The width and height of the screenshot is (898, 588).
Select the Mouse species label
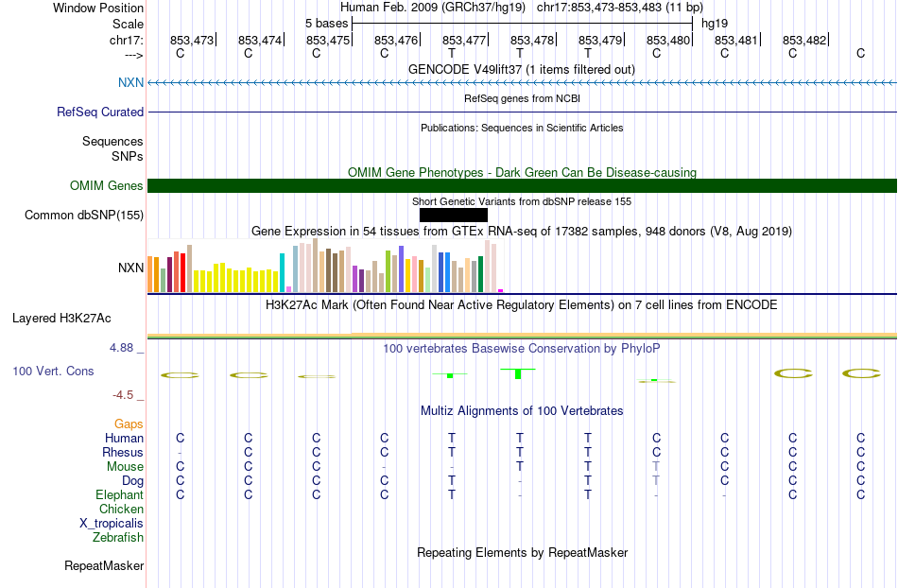click(x=125, y=467)
